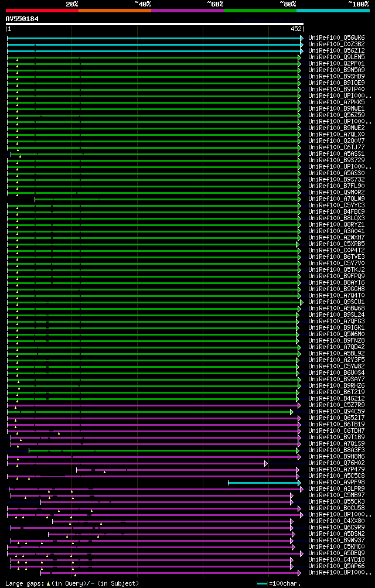375x588 pixels.
Task: Click the UniRef100_Q94C59 label
Action: [336, 411]
